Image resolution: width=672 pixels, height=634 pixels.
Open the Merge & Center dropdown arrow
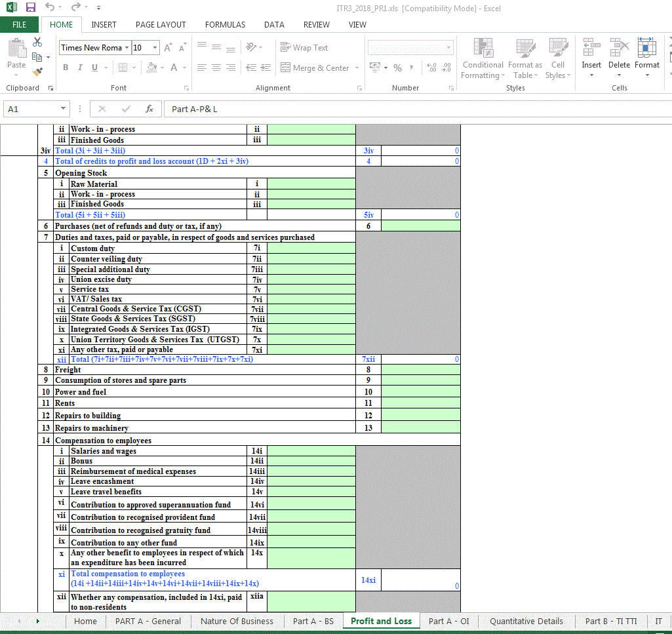click(x=357, y=68)
